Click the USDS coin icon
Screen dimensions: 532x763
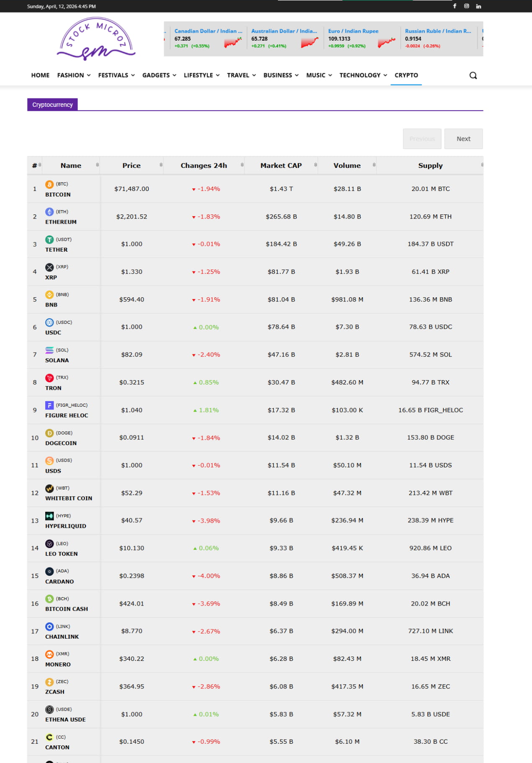(x=49, y=461)
